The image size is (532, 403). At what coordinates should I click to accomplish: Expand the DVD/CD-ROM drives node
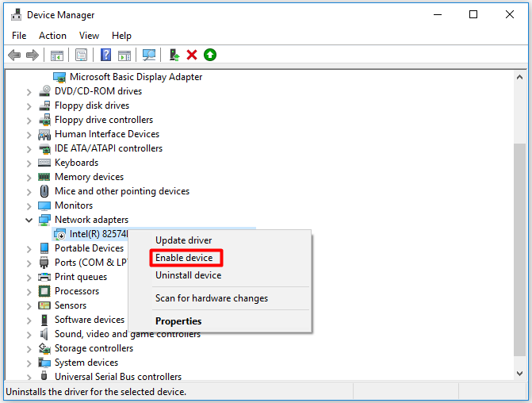point(29,92)
